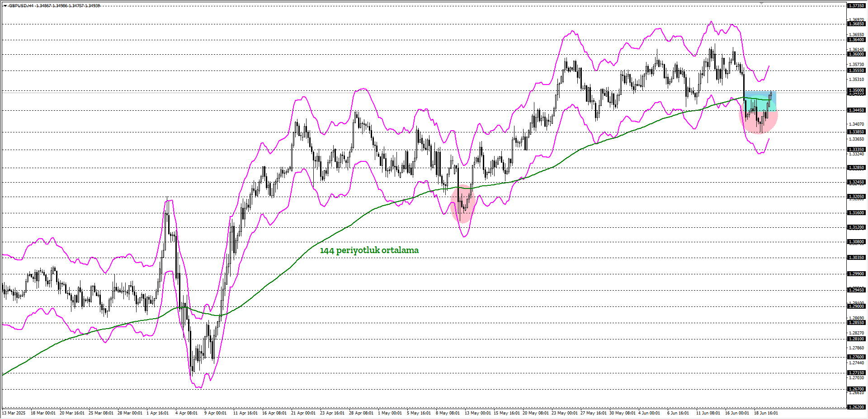This screenshot has width=868, height=419.
Task: Click the 1.27860 price scale value
Action: [856, 348]
